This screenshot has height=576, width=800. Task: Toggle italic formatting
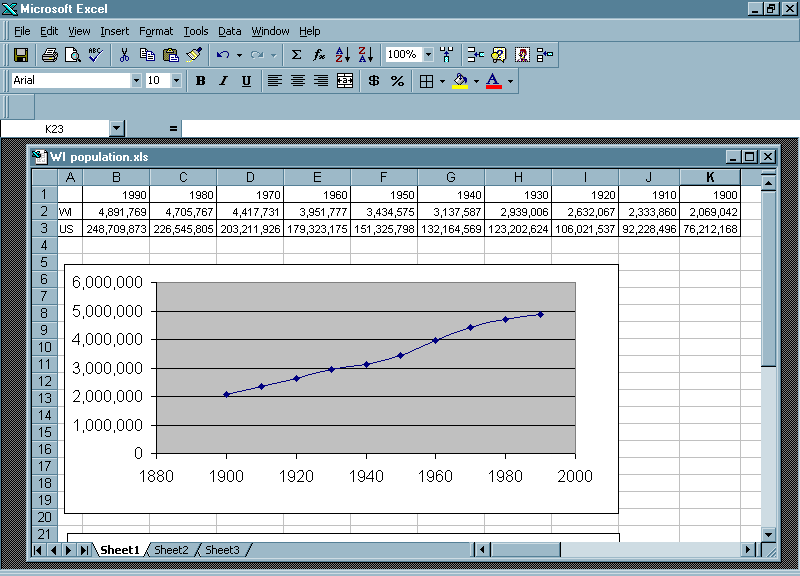pos(223,81)
